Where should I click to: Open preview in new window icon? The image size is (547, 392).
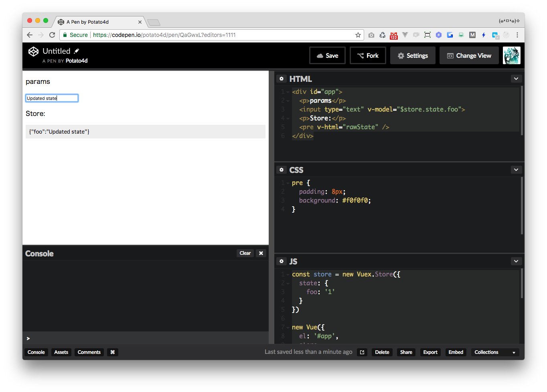(x=362, y=352)
